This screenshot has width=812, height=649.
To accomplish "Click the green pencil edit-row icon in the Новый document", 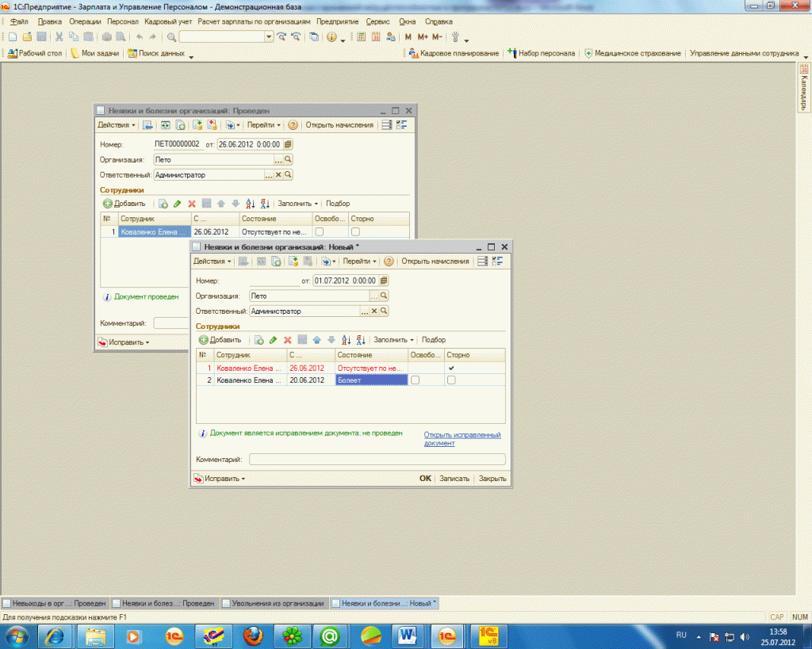I will pyautogui.click(x=274, y=339).
